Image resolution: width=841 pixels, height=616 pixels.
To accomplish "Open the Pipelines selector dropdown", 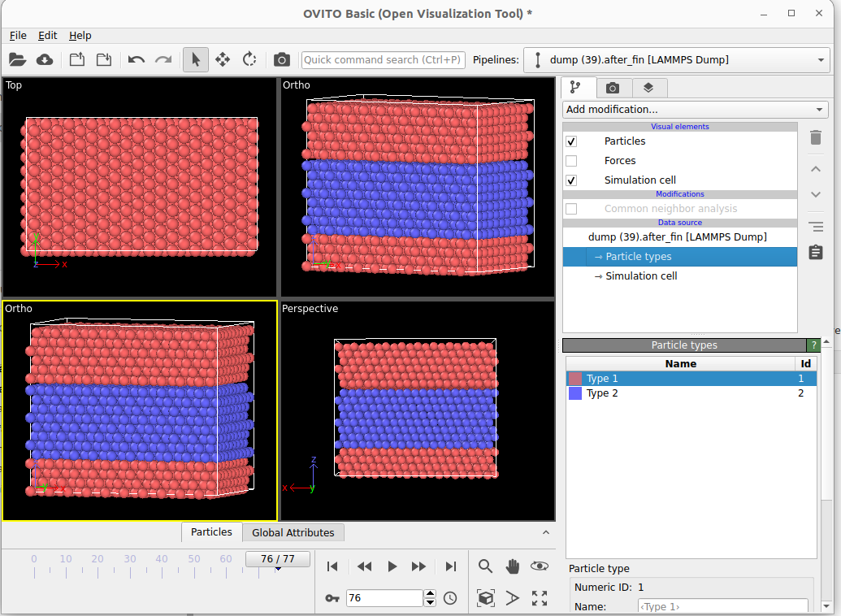I will coord(676,59).
